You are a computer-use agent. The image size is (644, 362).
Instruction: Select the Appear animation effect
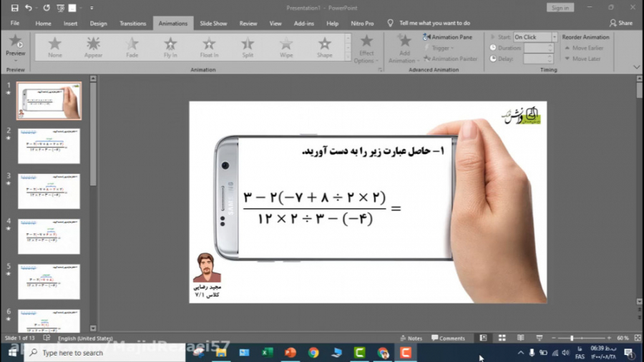tap(93, 47)
